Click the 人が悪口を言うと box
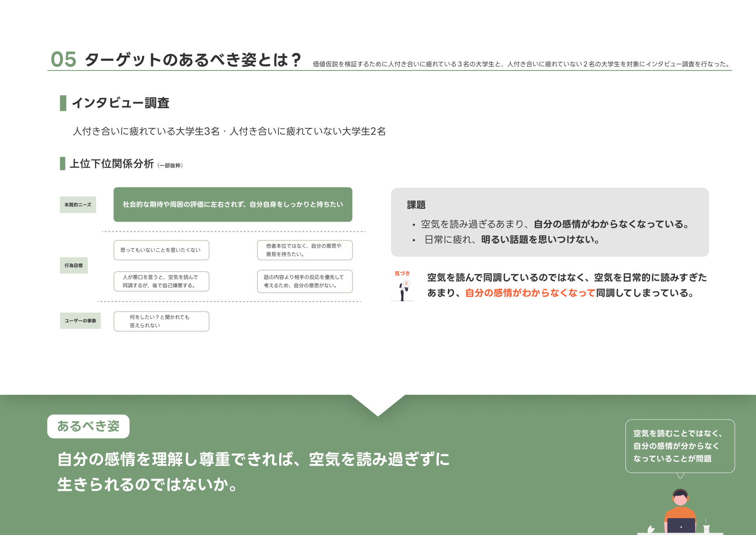The width and height of the screenshot is (756, 535). pyautogui.click(x=161, y=281)
